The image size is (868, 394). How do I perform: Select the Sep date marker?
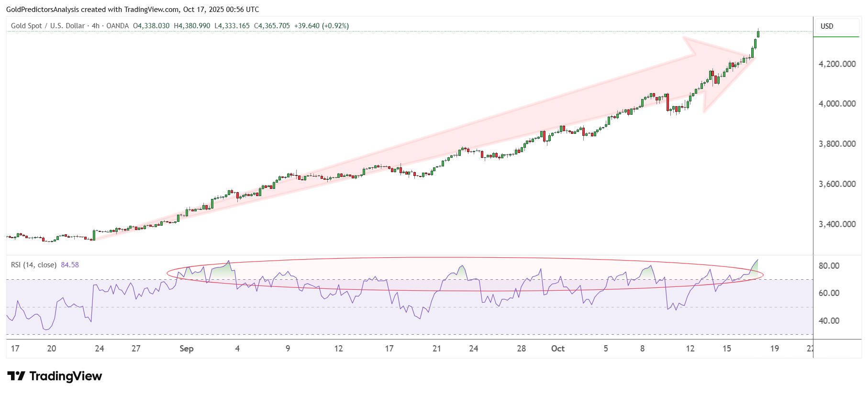pyautogui.click(x=186, y=349)
